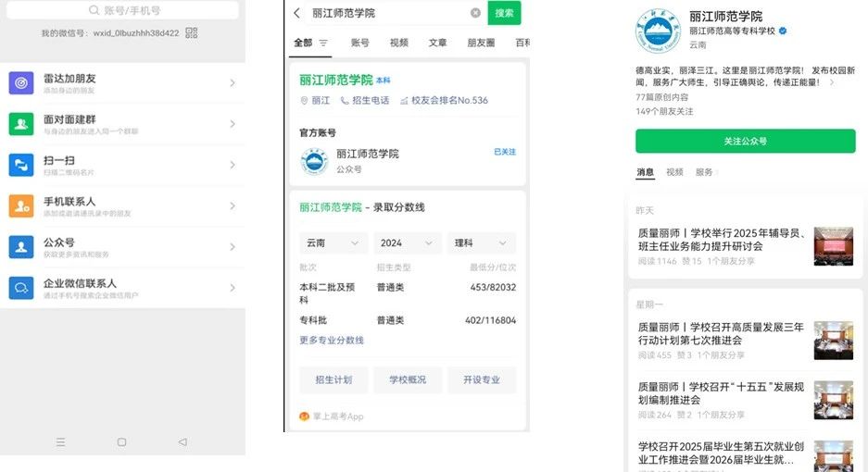Open the 第七次推进会 article thumbnail

pyautogui.click(x=833, y=341)
